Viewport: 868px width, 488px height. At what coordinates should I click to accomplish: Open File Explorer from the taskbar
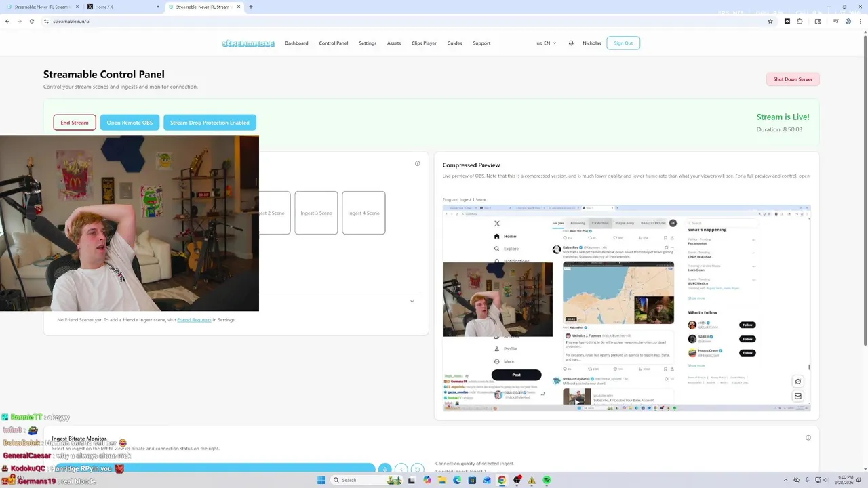(442, 480)
